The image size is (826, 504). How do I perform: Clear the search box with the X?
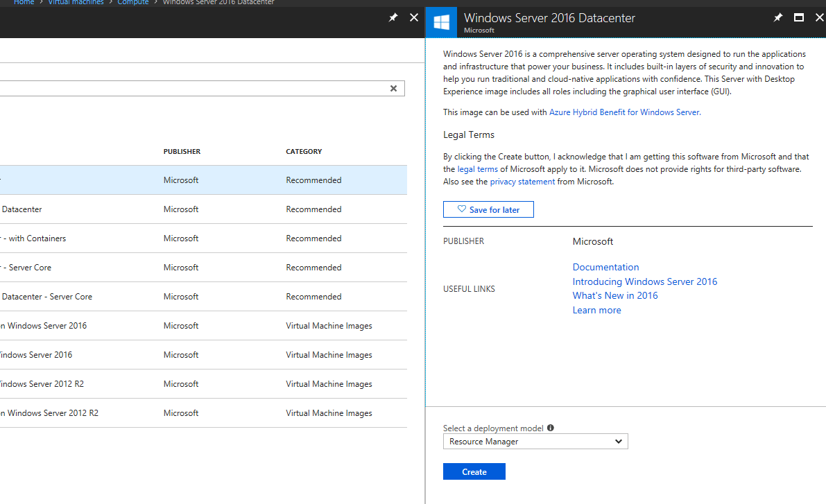pos(393,89)
